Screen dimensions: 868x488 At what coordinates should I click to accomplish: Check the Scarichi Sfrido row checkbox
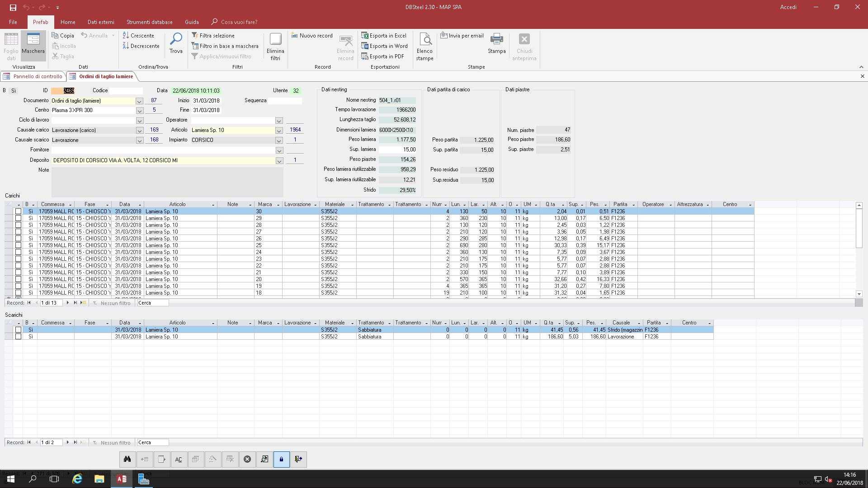click(18, 330)
